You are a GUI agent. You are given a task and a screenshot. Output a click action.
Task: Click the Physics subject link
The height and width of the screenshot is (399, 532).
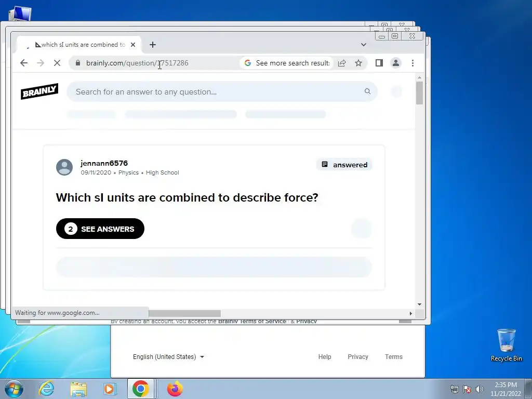[x=128, y=172]
